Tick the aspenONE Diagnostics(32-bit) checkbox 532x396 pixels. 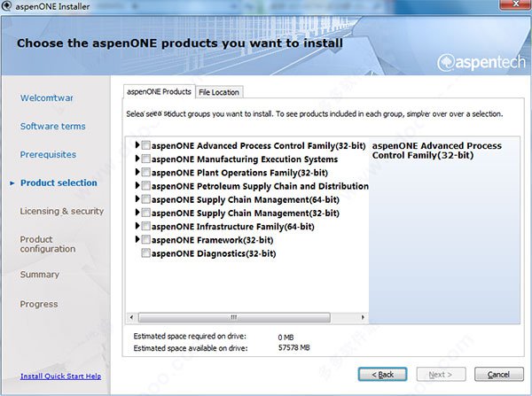click(146, 252)
